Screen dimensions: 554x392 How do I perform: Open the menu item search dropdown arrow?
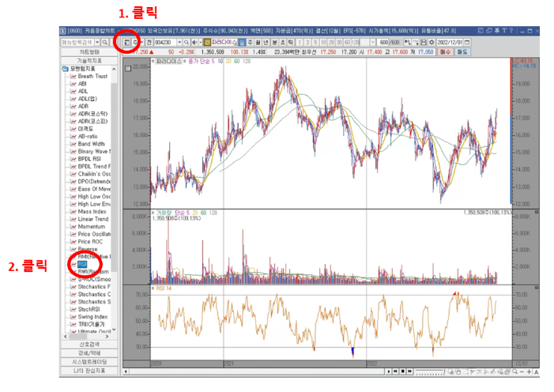[97, 43]
